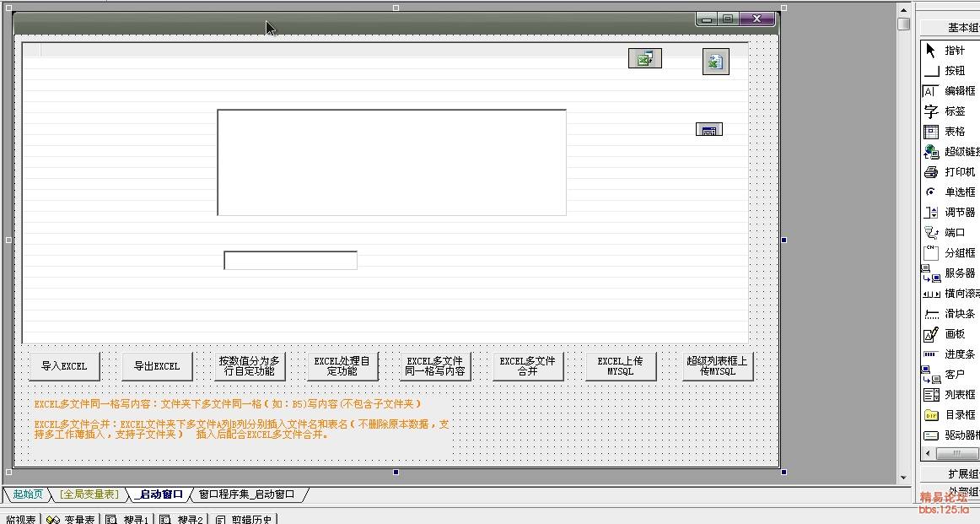Select the EXCEL上传MYSQL button
This screenshot has width=980, height=524.
[621, 366]
